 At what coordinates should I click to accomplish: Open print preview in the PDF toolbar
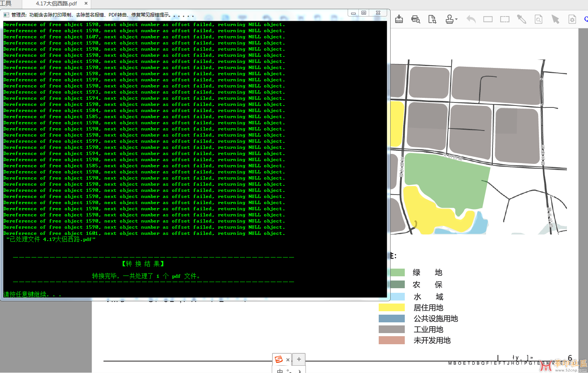click(416, 19)
